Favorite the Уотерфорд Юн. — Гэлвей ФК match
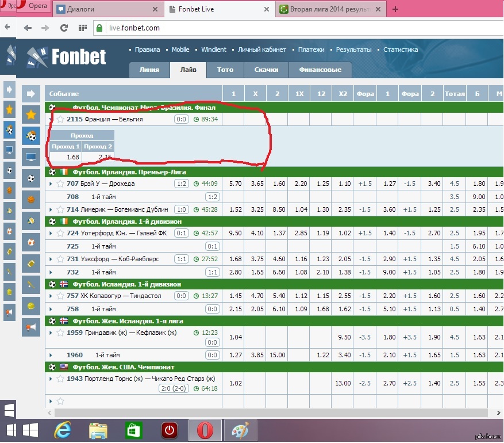The height and width of the screenshot is (443, 504). pyautogui.click(x=60, y=233)
